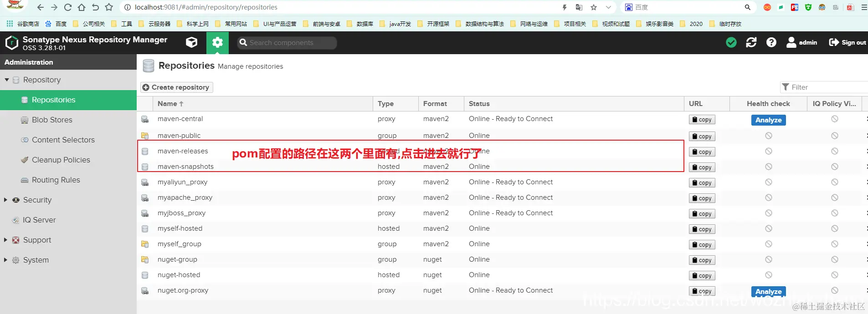Open the maven-public repository row
This screenshot has width=868, height=314.
[x=502, y=136]
